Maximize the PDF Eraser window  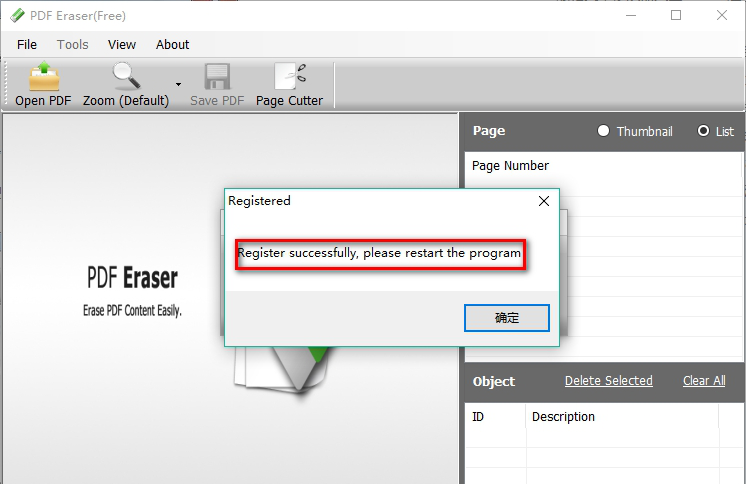[x=676, y=16]
